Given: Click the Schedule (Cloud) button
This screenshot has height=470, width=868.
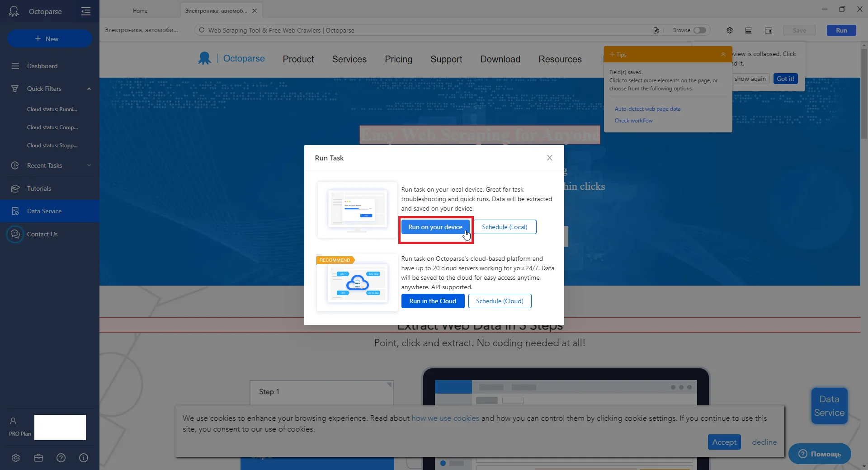Looking at the screenshot, I should (x=500, y=301).
